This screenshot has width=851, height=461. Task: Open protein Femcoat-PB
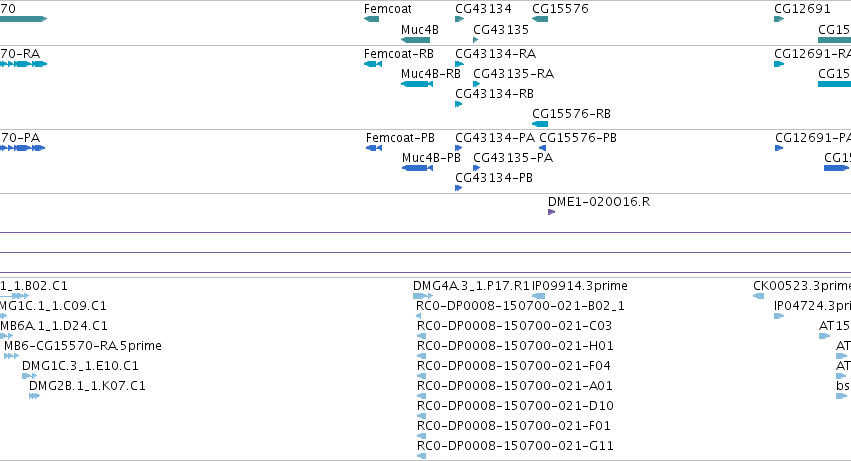point(400,138)
